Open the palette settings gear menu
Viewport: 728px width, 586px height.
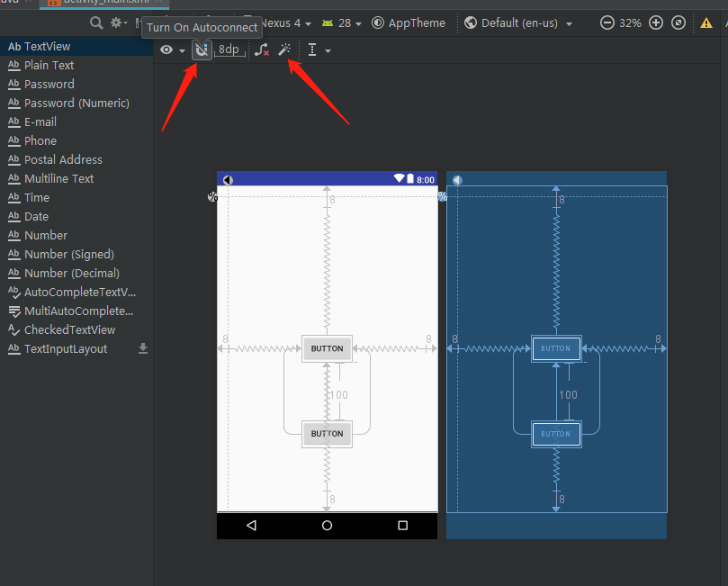click(x=119, y=23)
